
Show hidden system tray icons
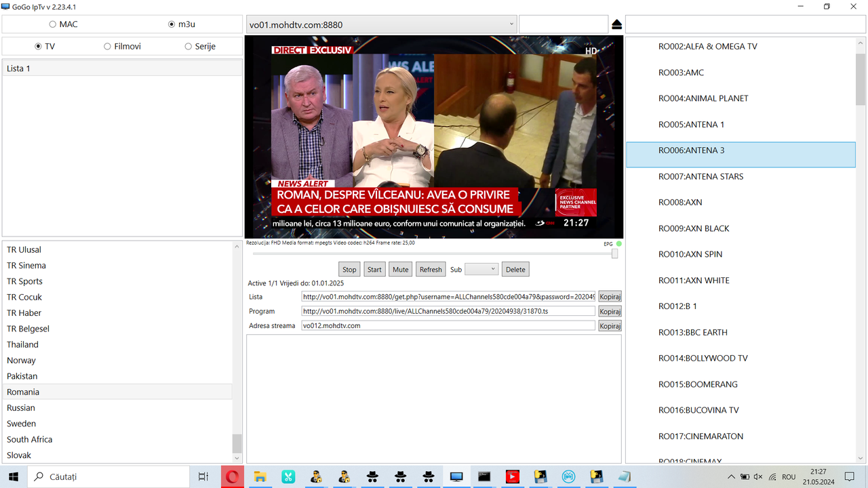[x=731, y=477]
